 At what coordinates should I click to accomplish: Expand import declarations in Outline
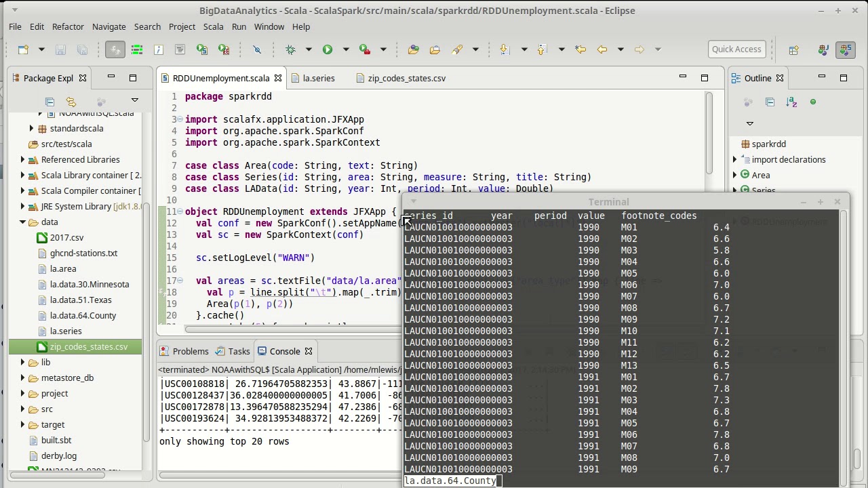[x=735, y=160]
